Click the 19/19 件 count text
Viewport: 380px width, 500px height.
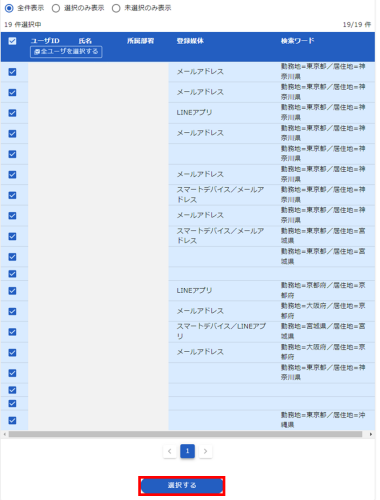[x=357, y=24]
